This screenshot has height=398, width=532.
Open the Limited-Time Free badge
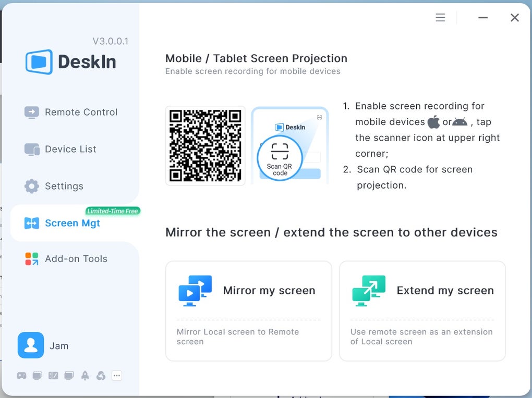113,210
